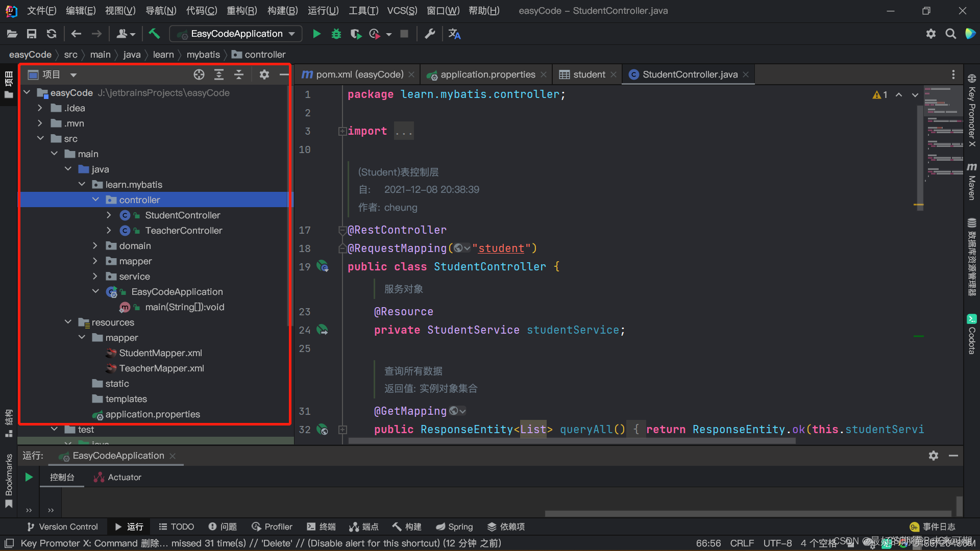Click the Spring bean gutter icon on line 19
The height and width of the screenshot is (551, 980).
click(x=323, y=266)
